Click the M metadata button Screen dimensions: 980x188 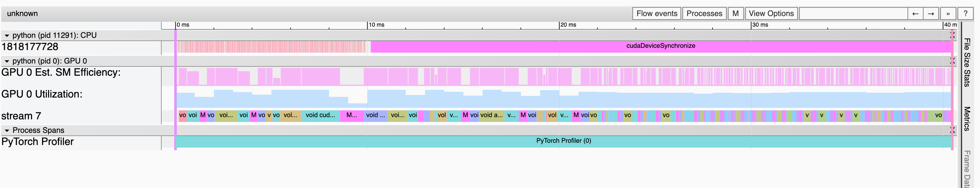click(735, 14)
